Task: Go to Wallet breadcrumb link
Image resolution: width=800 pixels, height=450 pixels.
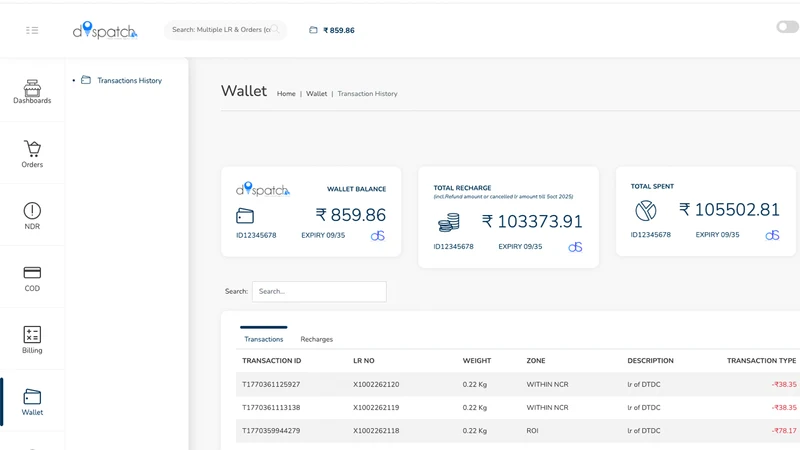Action: (316, 94)
